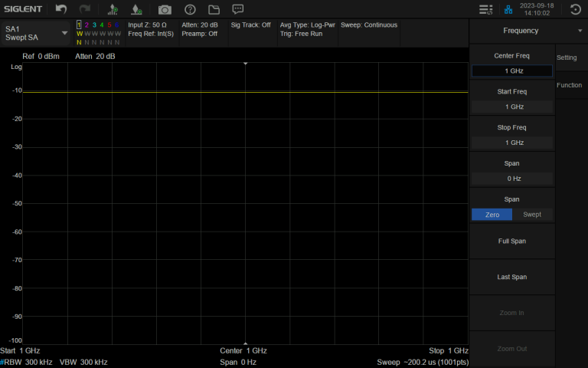The image size is (588, 368).
Task: Open the list settings icon in the top bar
Action: (485, 9)
